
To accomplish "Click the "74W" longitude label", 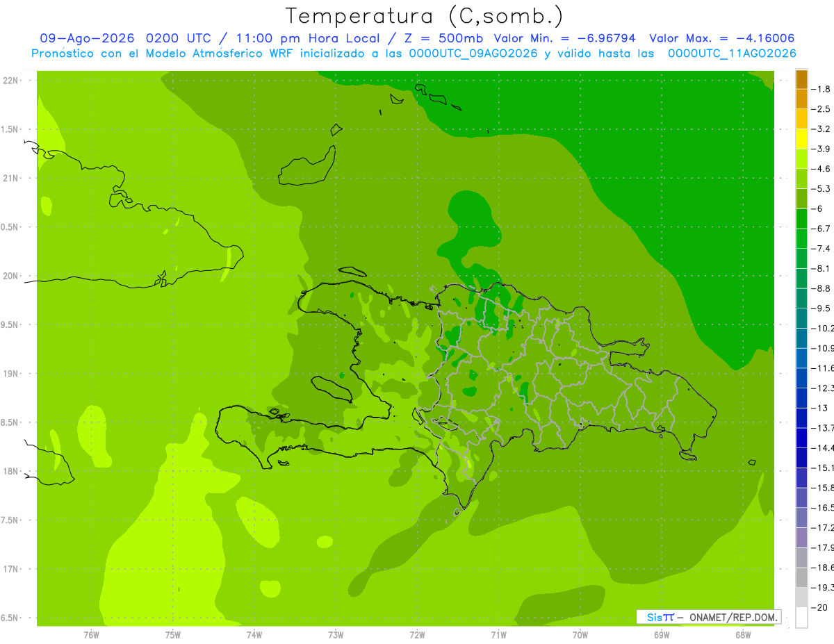I will [x=254, y=634].
